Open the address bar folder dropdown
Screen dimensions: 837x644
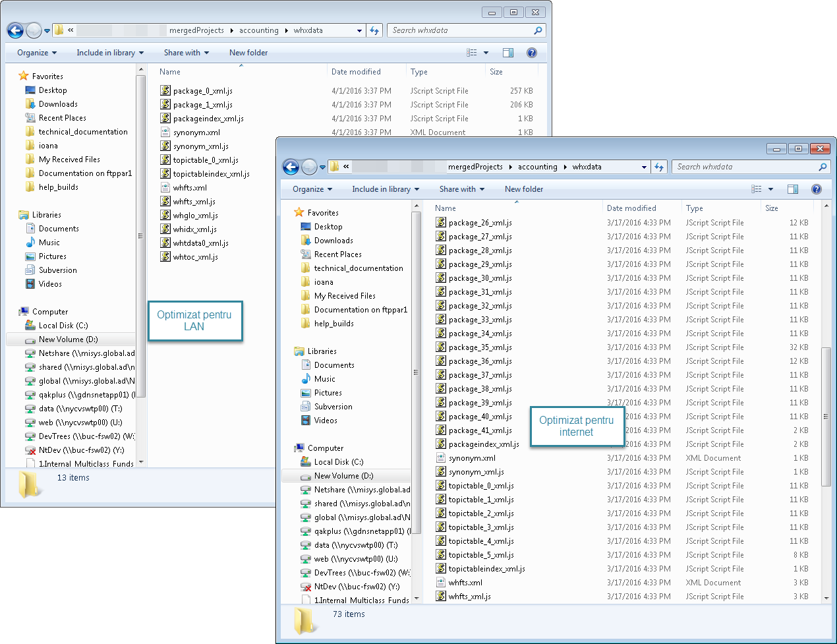(x=644, y=167)
